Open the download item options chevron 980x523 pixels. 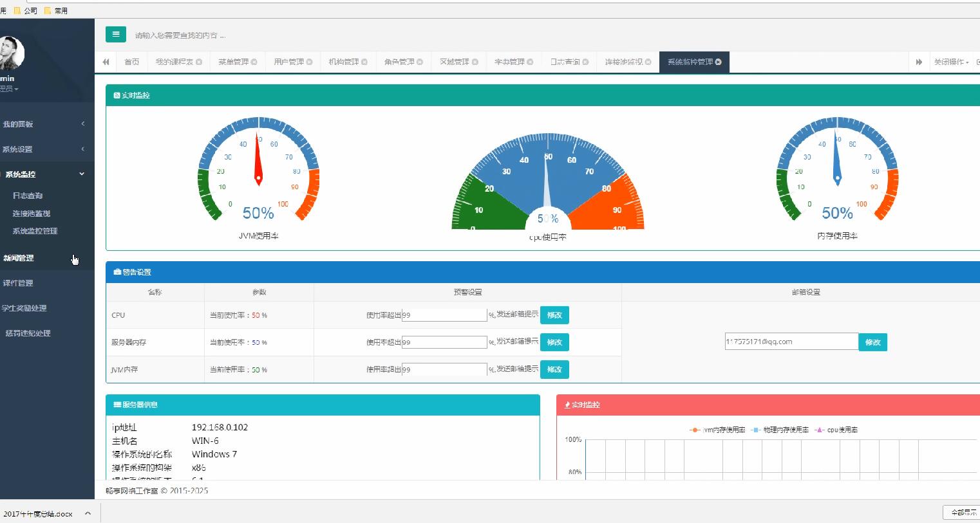[x=88, y=513]
